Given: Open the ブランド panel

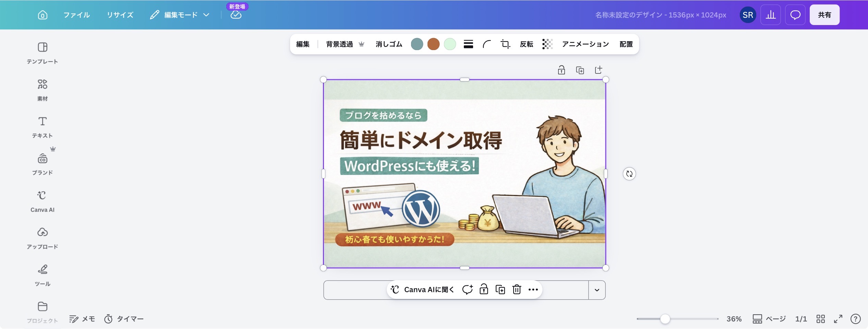Looking at the screenshot, I should (43, 164).
